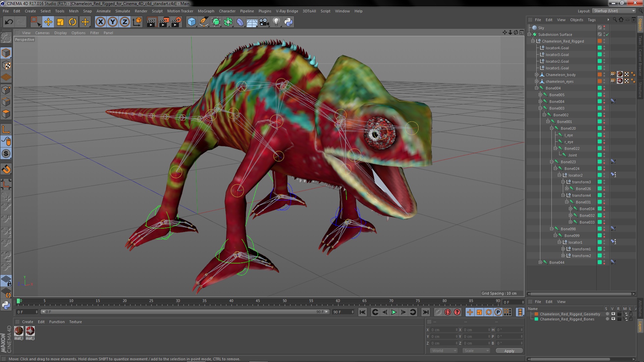Toggle Sky object editor visibility dot
Screen dimensions: 644x362
[604, 27]
